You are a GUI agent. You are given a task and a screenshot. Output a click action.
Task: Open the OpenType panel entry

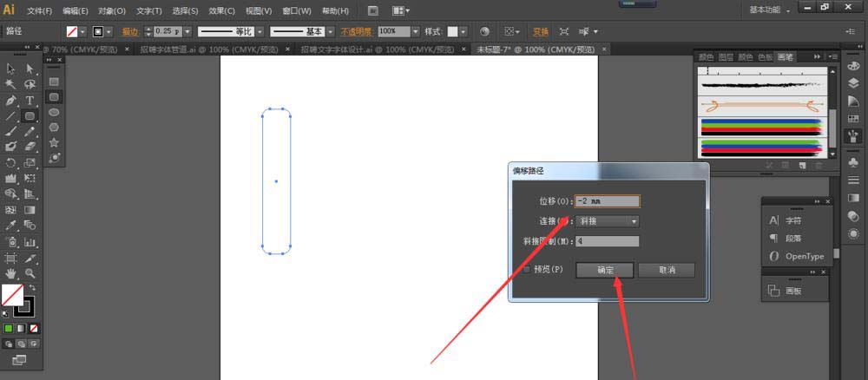(x=797, y=256)
